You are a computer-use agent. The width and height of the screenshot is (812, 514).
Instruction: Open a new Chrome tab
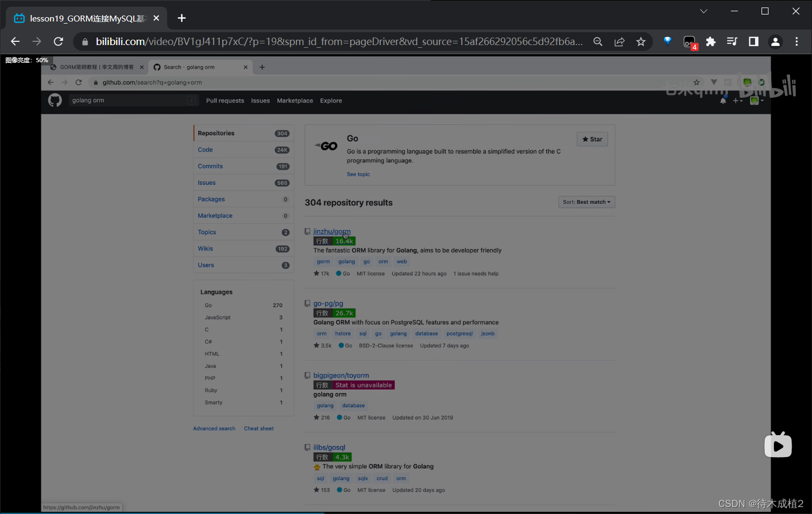182,18
